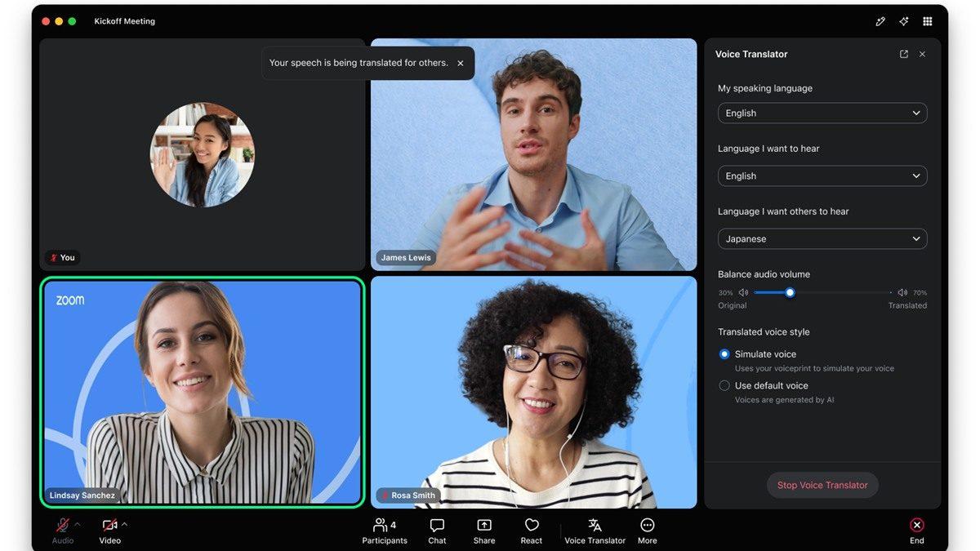Select Rosa Smith video tile
Screen dimensions: 980x551
click(534, 393)
